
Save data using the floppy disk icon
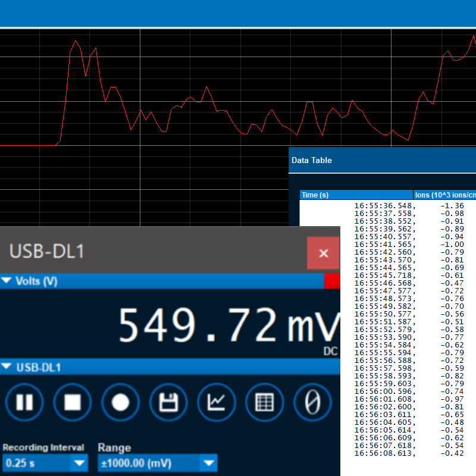(168, 403)
